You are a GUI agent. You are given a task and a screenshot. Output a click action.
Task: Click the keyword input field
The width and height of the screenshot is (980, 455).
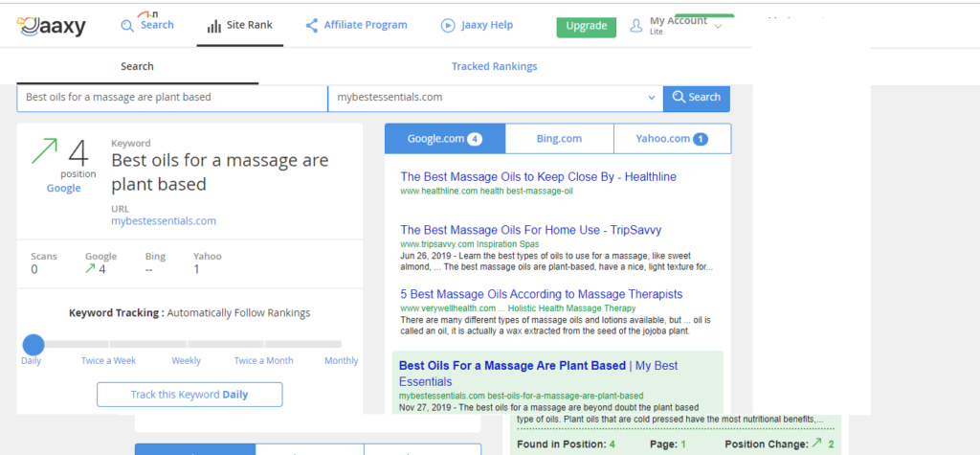172,98
